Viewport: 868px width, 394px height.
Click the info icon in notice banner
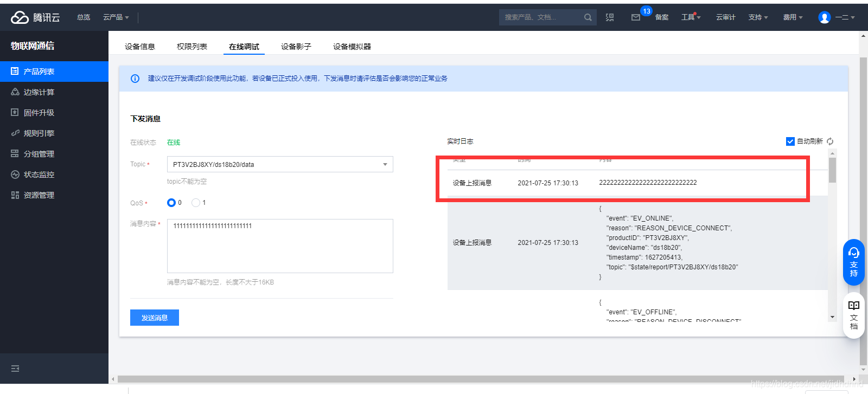tap(135, 79)
